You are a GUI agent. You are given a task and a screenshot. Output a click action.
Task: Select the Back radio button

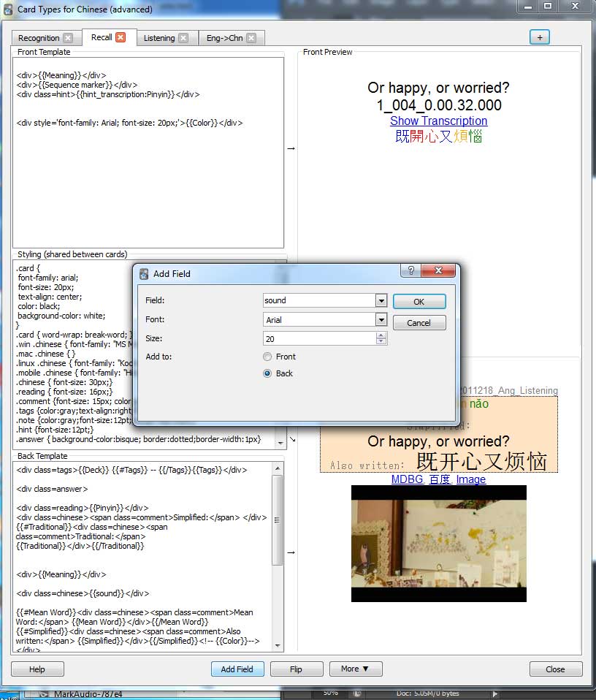pyautogui.click(x=267, y=373)
